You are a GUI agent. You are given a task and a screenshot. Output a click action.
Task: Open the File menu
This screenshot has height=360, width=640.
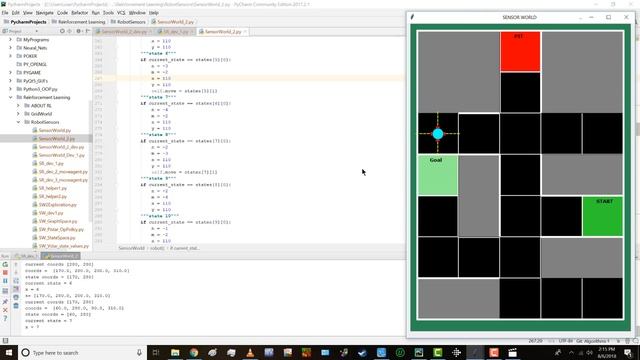[5, 13]
